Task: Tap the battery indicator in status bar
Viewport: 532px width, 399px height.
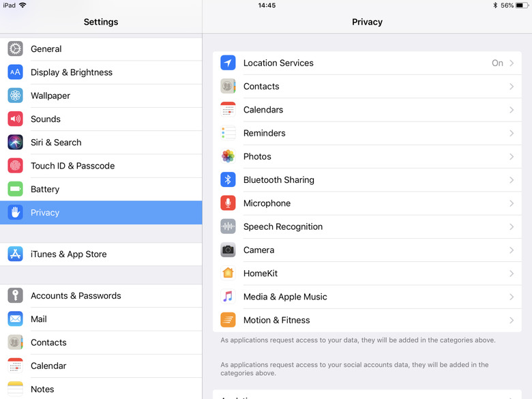Action: coord(520,5)
